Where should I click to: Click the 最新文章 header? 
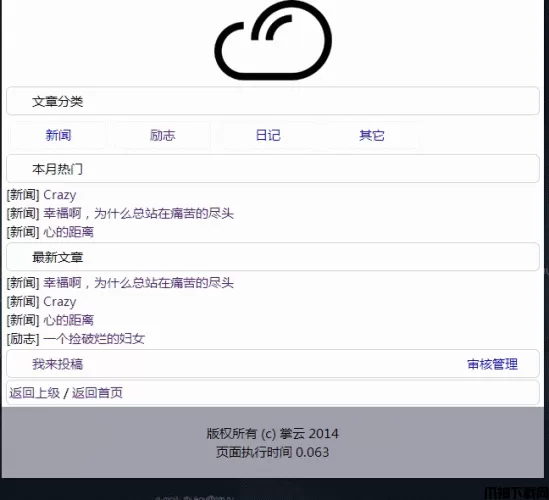click(x=273, y=257)
